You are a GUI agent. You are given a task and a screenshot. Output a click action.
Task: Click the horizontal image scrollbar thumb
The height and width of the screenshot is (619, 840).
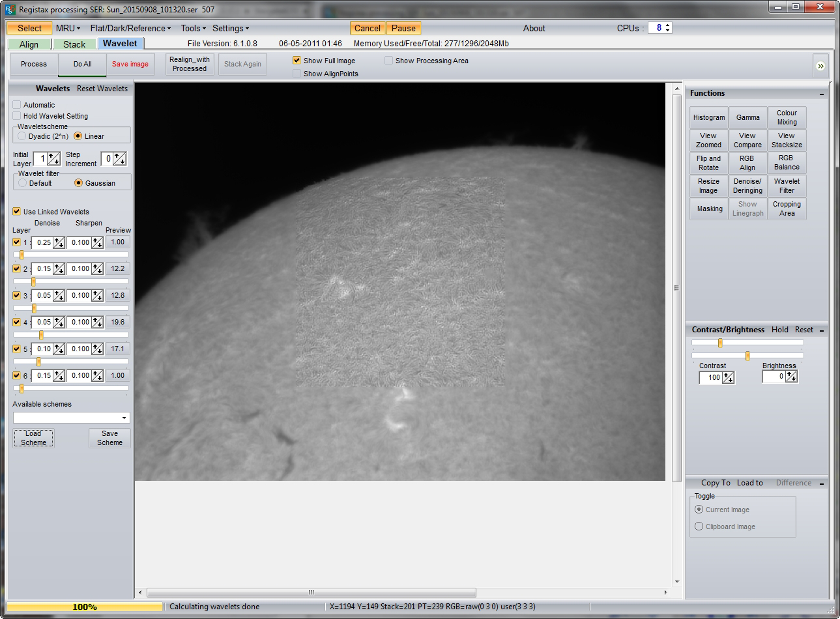tap(311, 592)
